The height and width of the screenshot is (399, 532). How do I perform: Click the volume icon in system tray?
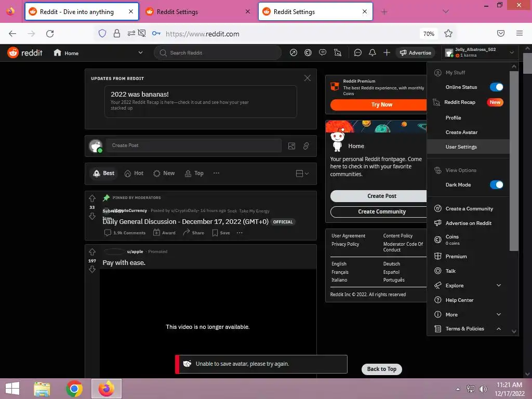483,389
